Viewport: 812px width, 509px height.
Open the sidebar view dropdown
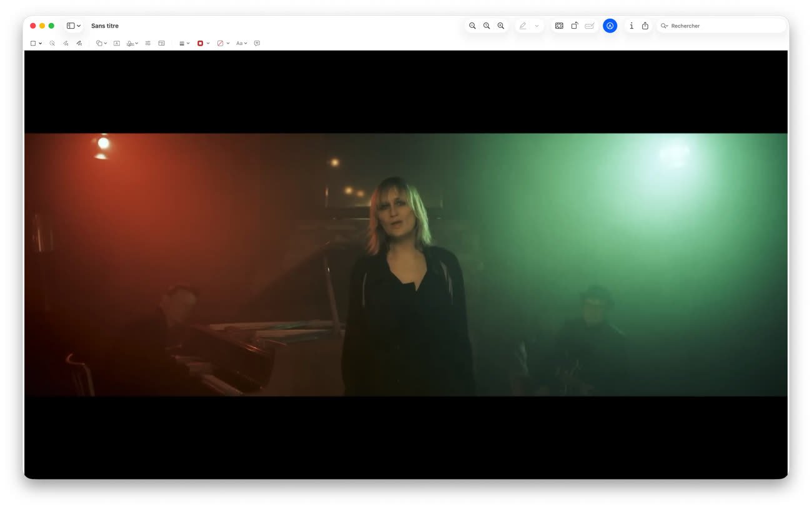(74, 26)
